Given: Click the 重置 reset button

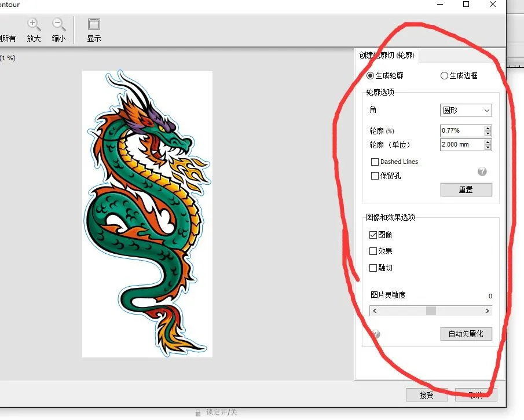Looking at the screenshot, I should [466, 189].
